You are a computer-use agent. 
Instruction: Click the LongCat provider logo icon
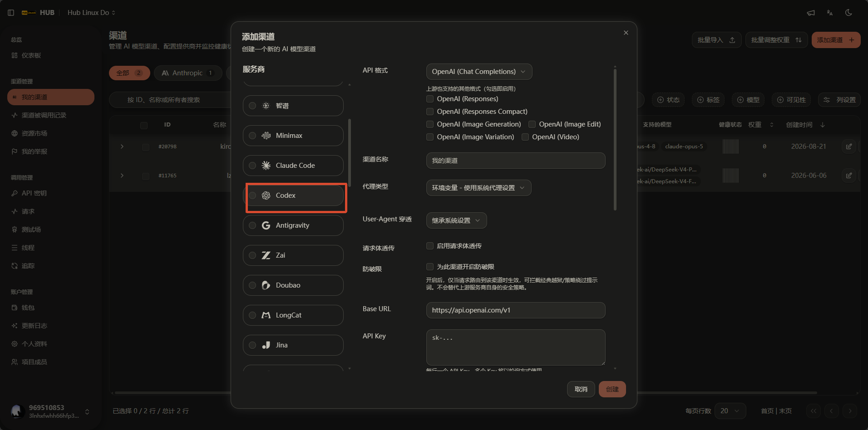click(266, 315)
